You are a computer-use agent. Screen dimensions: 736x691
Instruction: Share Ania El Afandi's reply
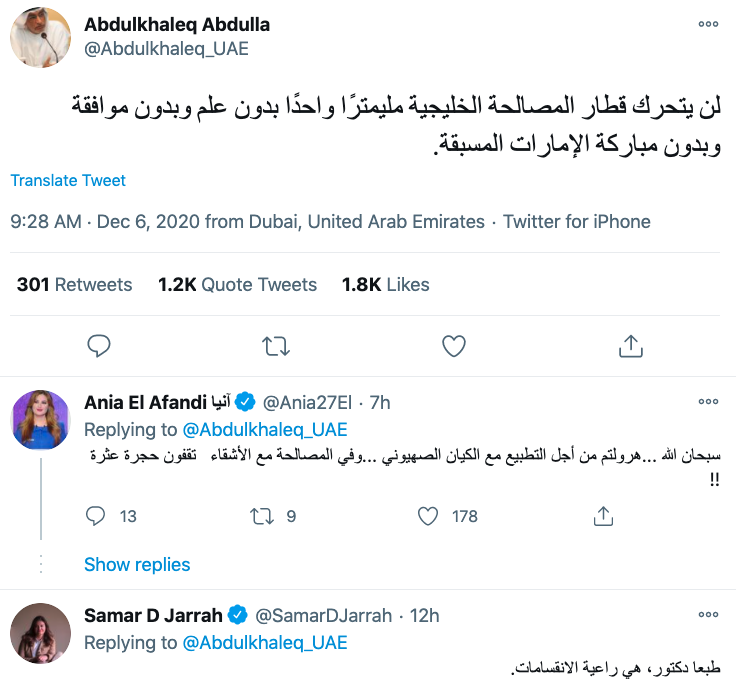(602, 516)
